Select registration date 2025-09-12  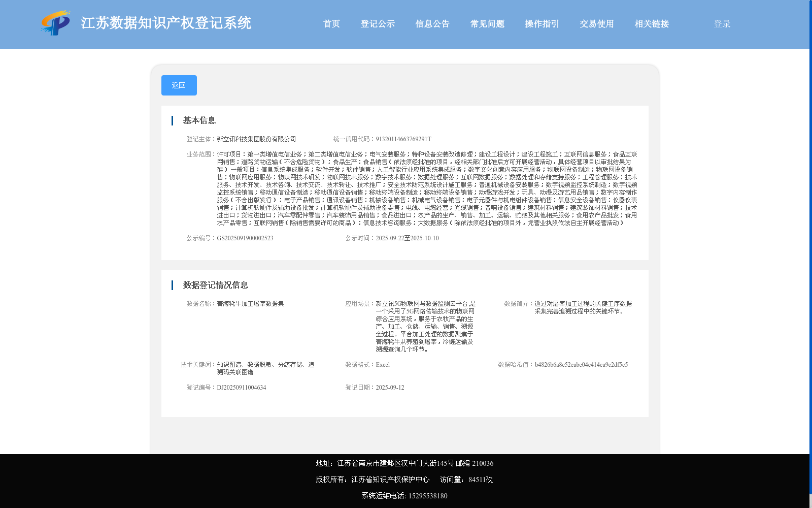(390, 388)
